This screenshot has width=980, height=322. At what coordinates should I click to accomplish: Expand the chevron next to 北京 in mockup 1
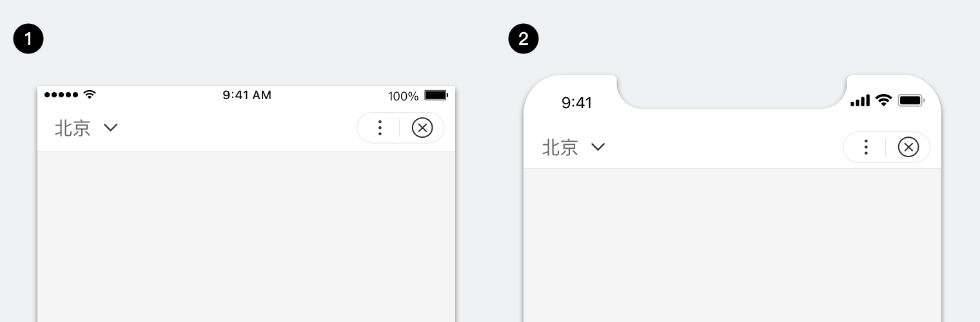click(111, 128)
